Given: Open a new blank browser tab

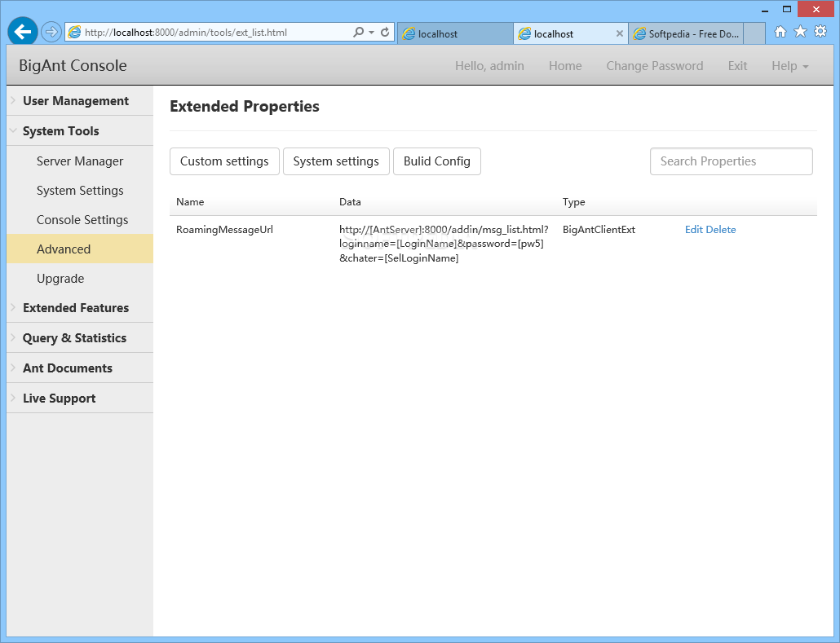Looking at the screenshot, I should click(754, 33).
